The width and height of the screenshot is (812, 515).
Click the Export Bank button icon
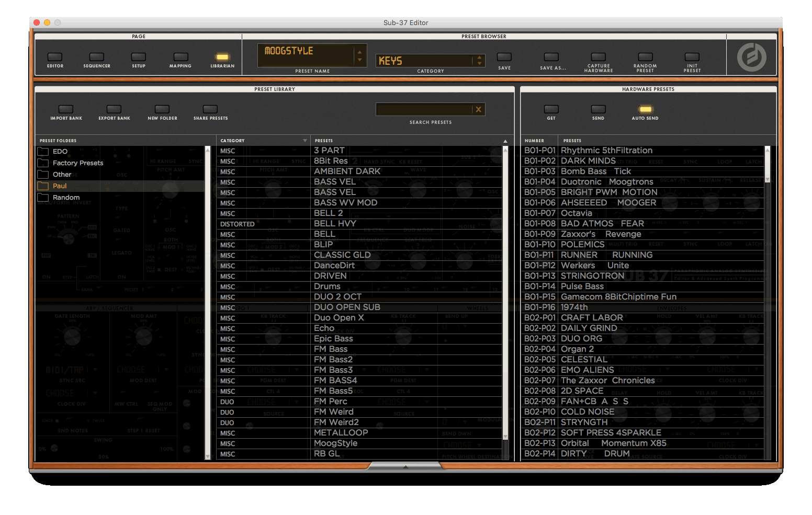[x=114, y=109]
